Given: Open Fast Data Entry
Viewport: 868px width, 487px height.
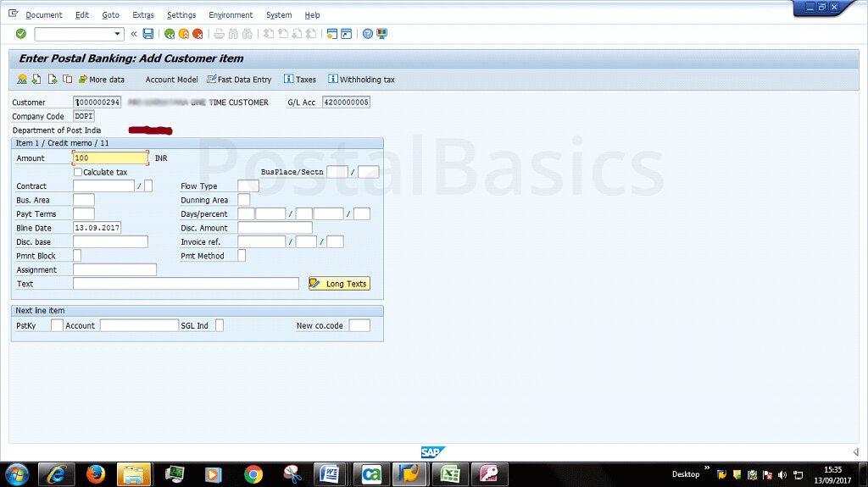Looking at the screenshot, I should pos(239,80).
